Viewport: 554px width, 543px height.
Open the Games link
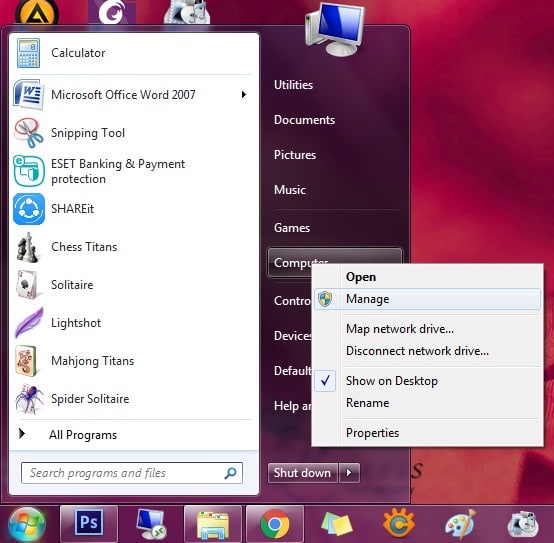click(x=292, y=228)
